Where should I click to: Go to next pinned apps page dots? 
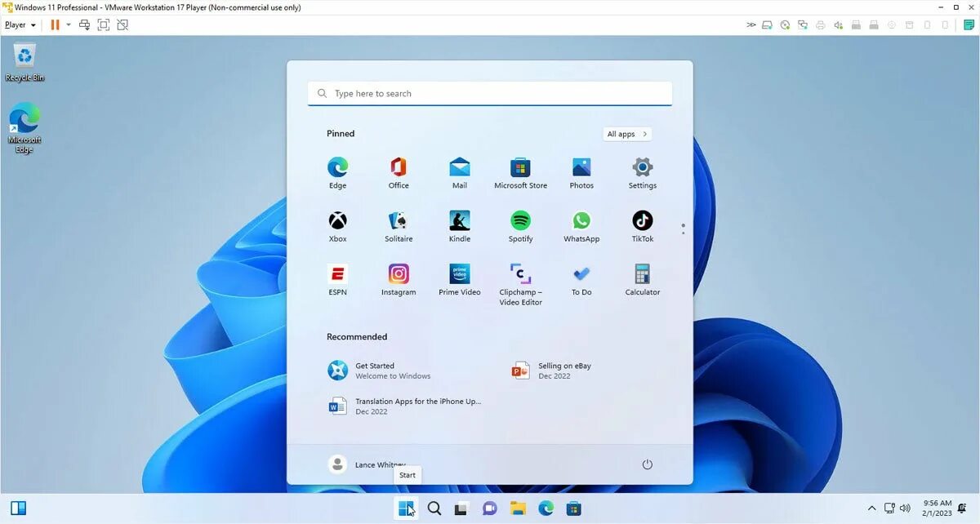click(x=683, y=229)
